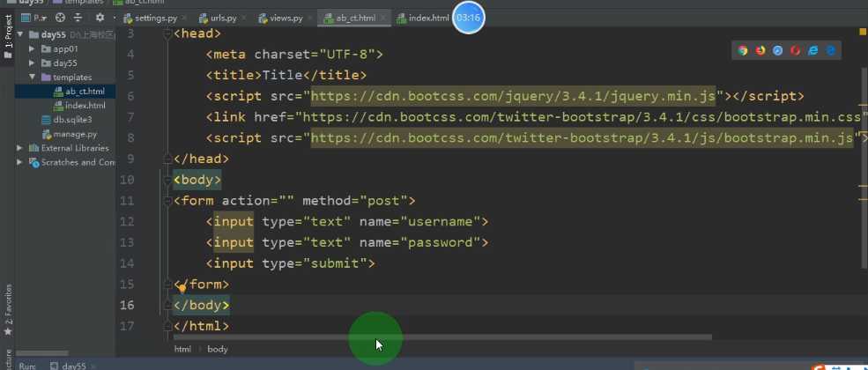Click the Project panel horizontal scrollbar
This screenshot has width=868, height=370.
click(x=42, y=353)
